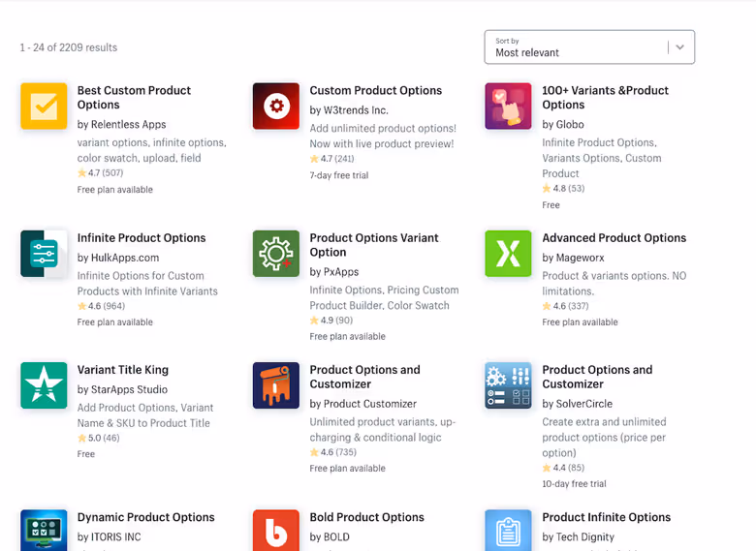Click the 4.7 (507) rating text

click(100, 172)
